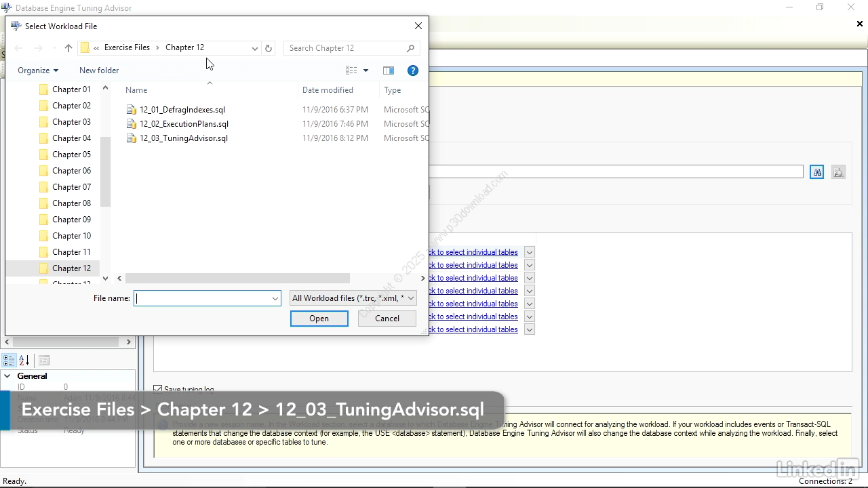Click the folder tree vertical scrollbar
The height and width of the screenshot is (488, 868).
coord(105,171)
